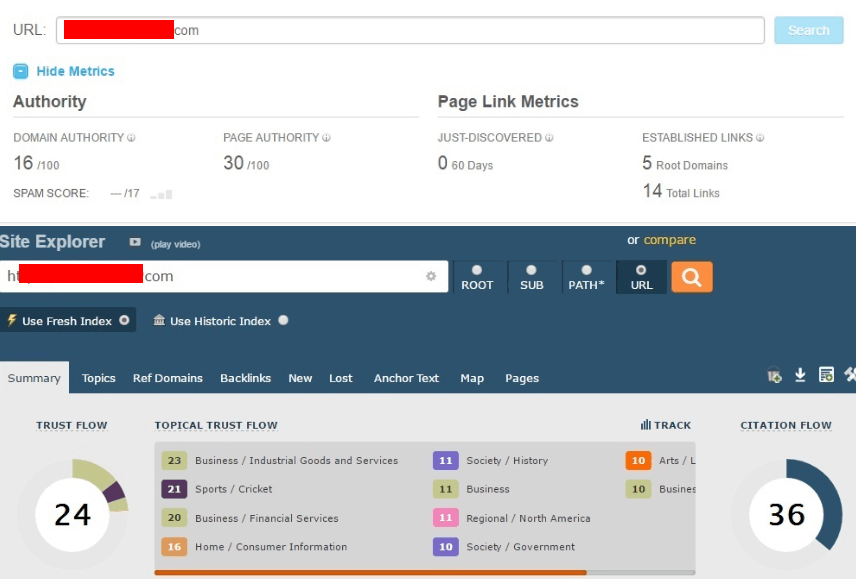Click the compare link
Screen dimensions: 856x579
pos(669,240)
